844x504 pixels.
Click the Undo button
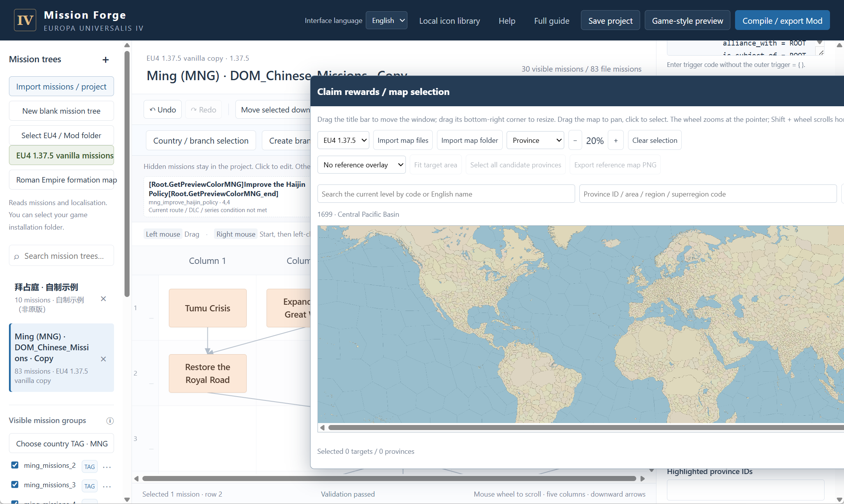[163, 110]
